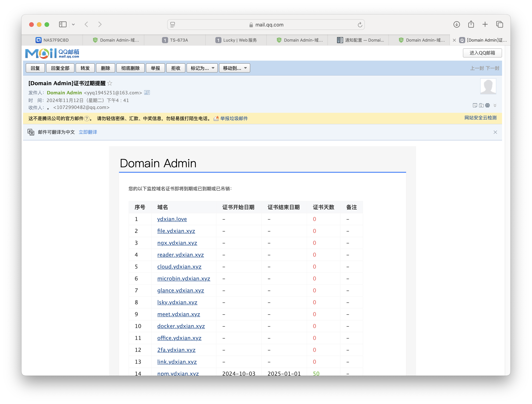Click the sender name Domain Admin
This screenshot has width=532, height=404.
pos(64,93)
